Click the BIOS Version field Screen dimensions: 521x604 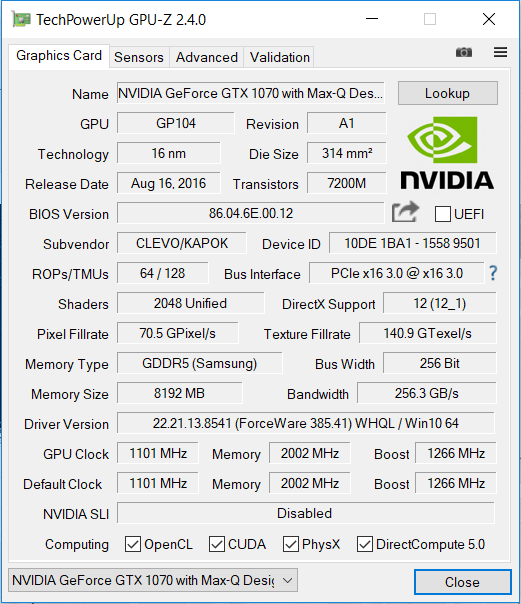coord(251,213)
